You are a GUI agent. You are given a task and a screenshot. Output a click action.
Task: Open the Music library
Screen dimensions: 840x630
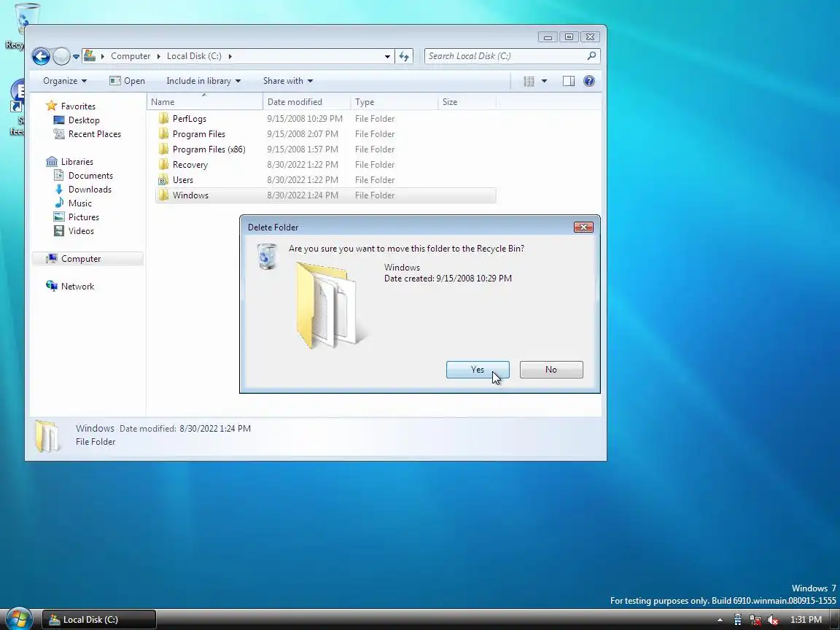point(79,203)
